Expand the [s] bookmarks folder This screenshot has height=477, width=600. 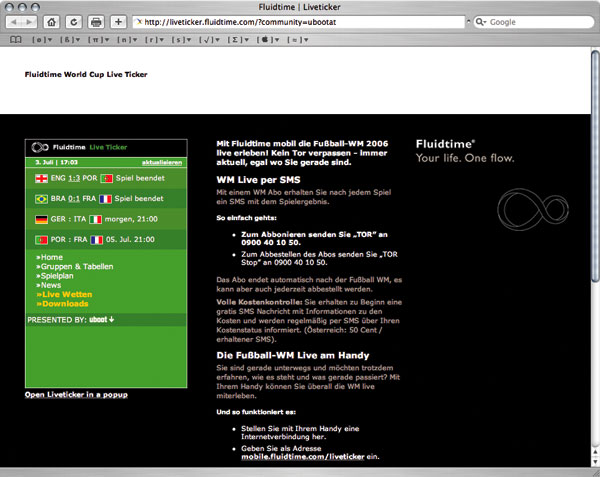181,40
